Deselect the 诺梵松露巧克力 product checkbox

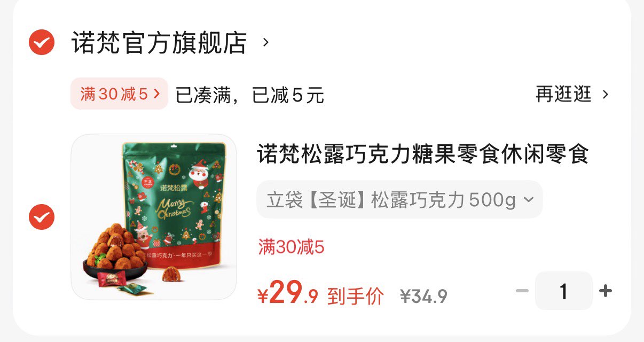(x=42, y=217)
